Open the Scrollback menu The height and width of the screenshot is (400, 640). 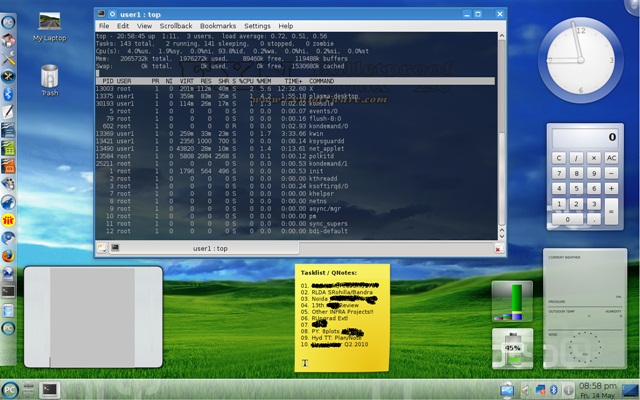[176, 26]
